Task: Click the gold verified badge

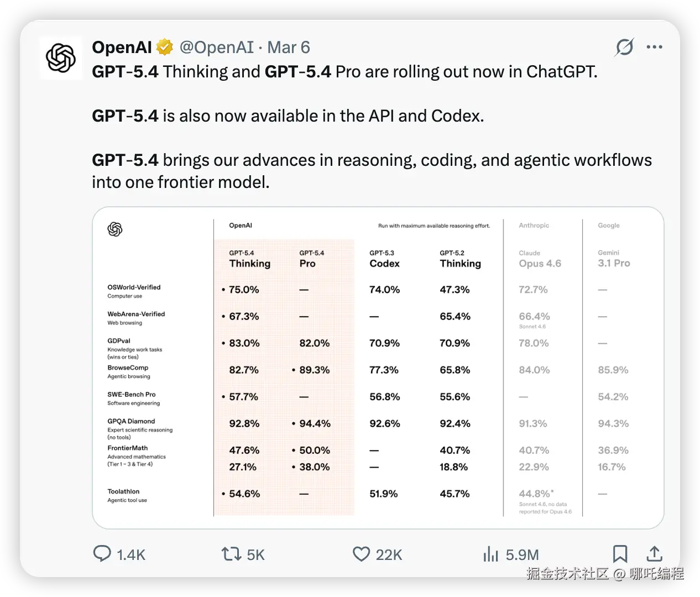Action: pyautogui.click(x=165, y=48)
